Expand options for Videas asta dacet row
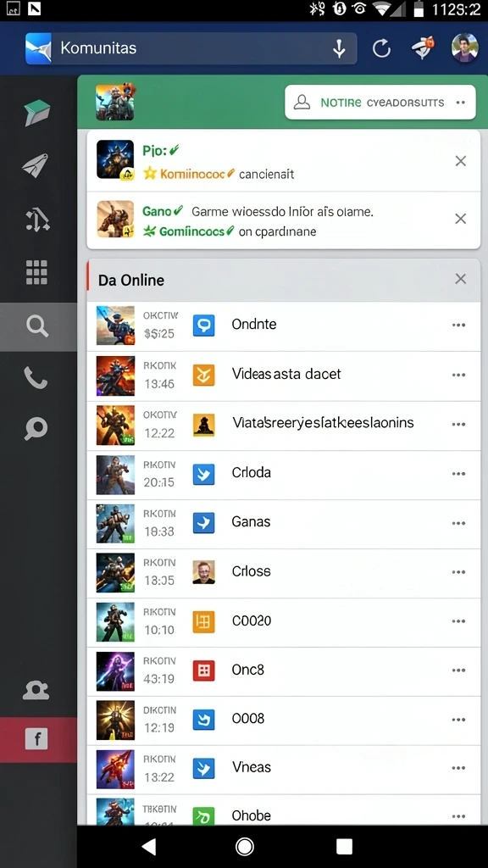Viewport: 488px width, 868px height. click(458, 375)
